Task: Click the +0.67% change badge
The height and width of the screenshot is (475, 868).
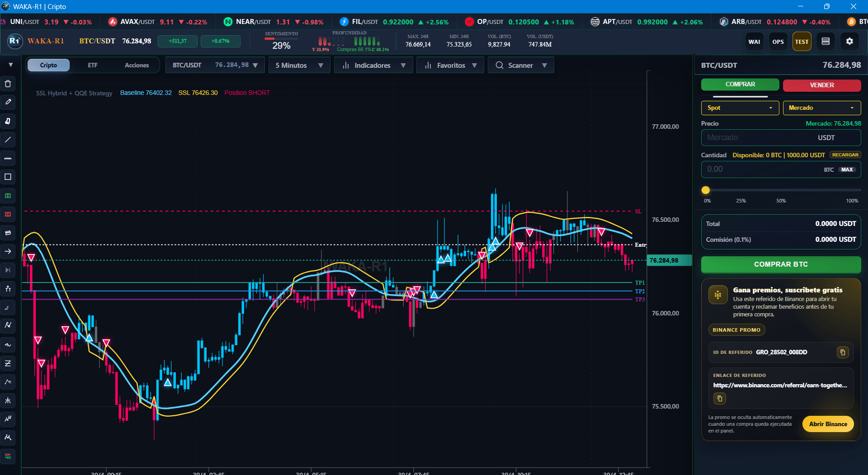Action: click(x=220, y=41)
